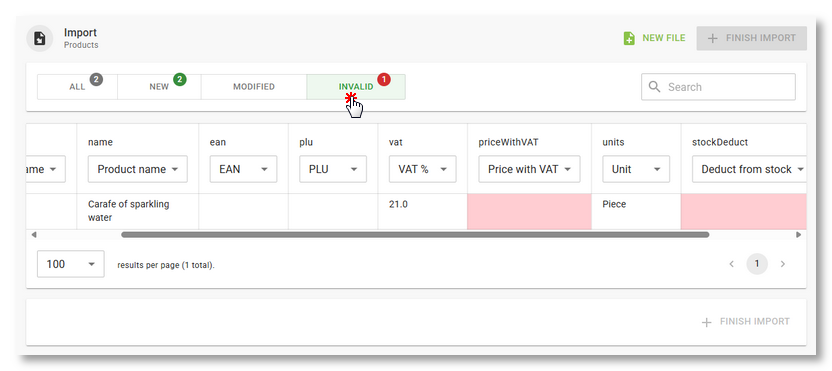The width and height of the screenshot is (832, 371).
Task: Click the New File button
Action: 654,38
